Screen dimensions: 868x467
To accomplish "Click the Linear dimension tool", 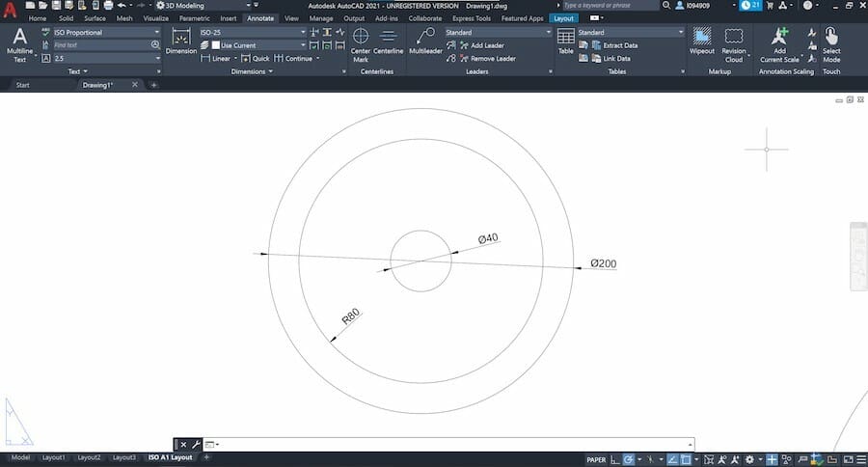I will [x=215, y=58].
